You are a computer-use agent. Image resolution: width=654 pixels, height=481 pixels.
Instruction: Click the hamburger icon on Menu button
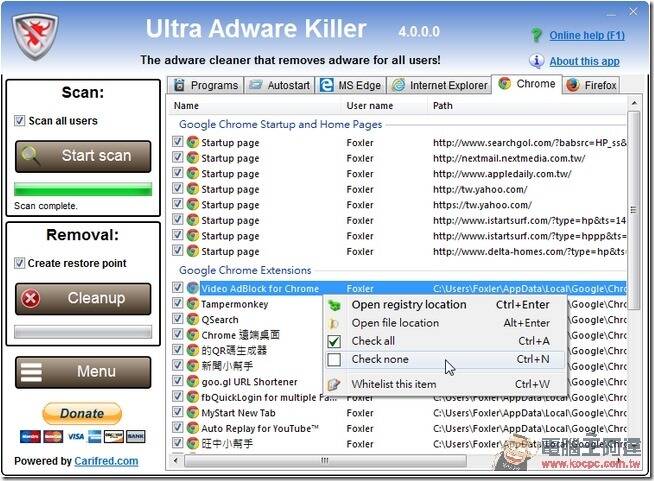[x=31, y=372]
